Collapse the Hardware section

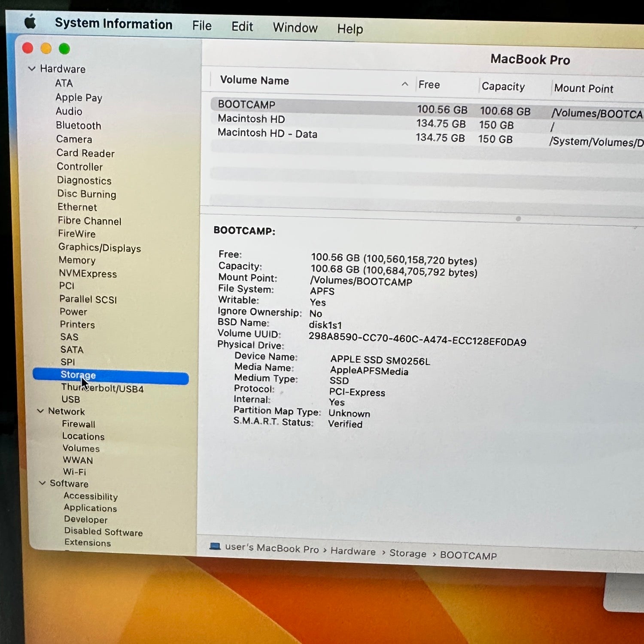coord(31,68)
